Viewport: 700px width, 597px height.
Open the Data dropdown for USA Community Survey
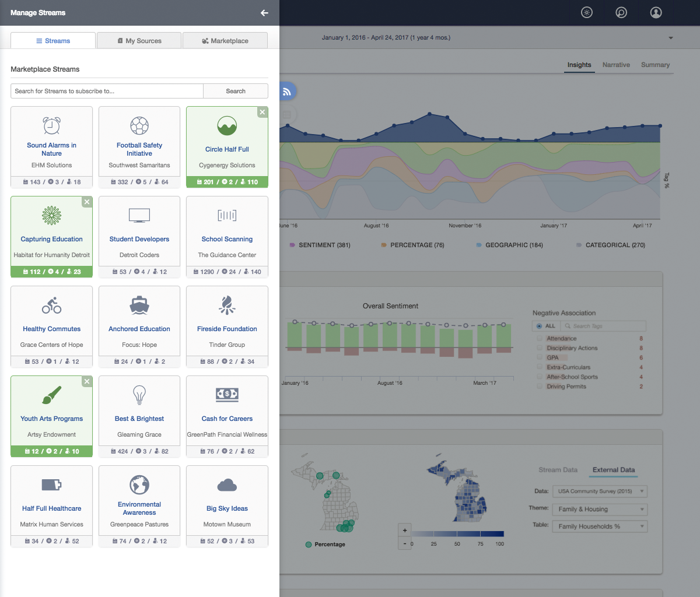[x=600, y=491]
